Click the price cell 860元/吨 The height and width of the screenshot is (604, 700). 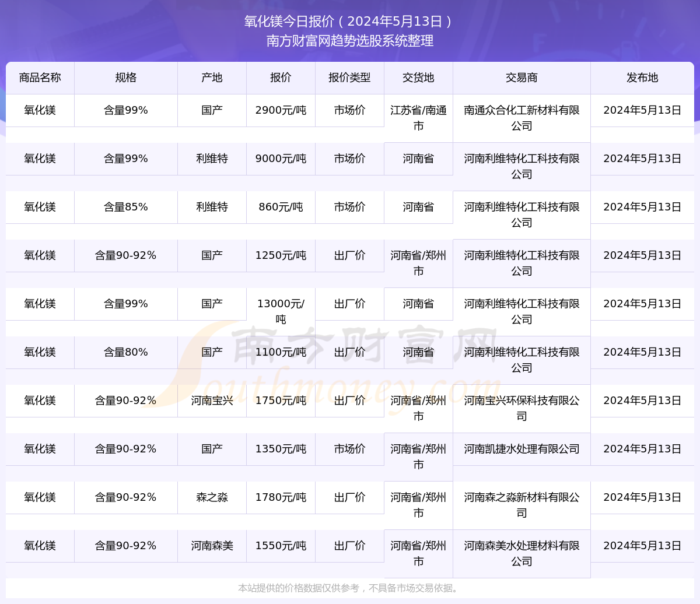click(281, 207)
